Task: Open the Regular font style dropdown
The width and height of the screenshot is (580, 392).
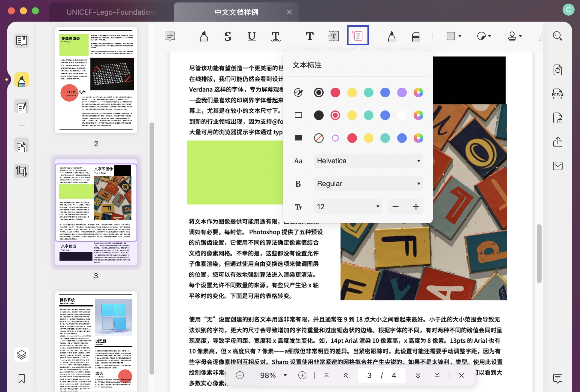Action: [368, 184]
